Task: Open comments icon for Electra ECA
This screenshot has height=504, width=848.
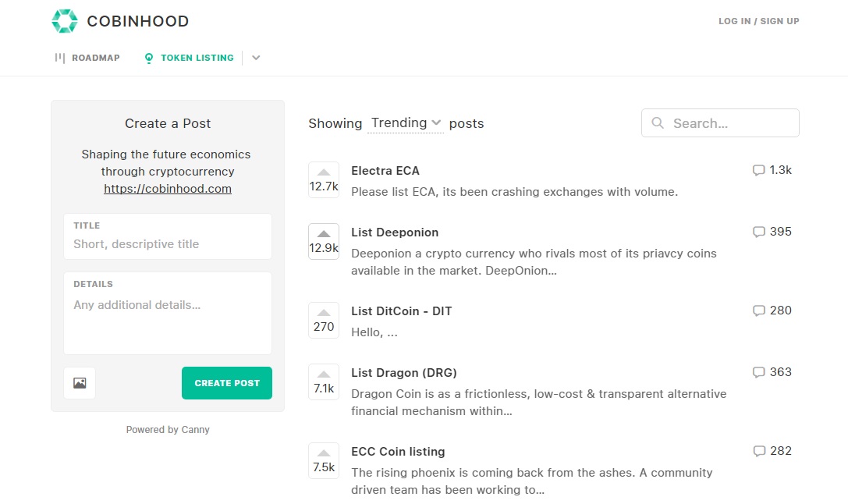Action: point(759,170)
